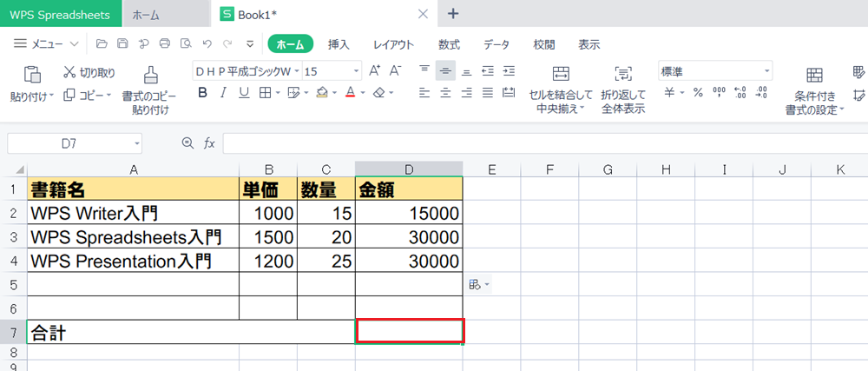Select the 合計 cell
This screenshot has width=868, height=371.
191,333
